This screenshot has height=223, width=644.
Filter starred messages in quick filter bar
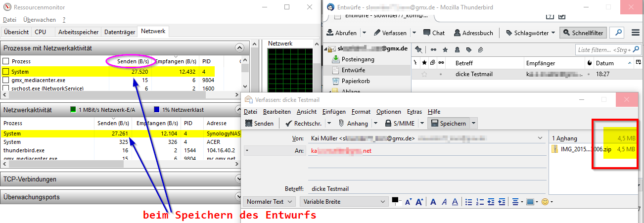(445, 49)
